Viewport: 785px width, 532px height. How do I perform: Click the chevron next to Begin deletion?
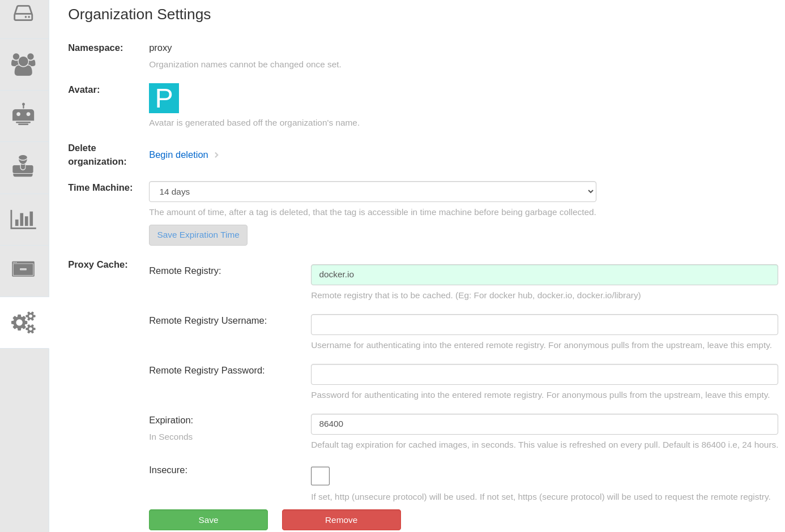coord(216,155)
